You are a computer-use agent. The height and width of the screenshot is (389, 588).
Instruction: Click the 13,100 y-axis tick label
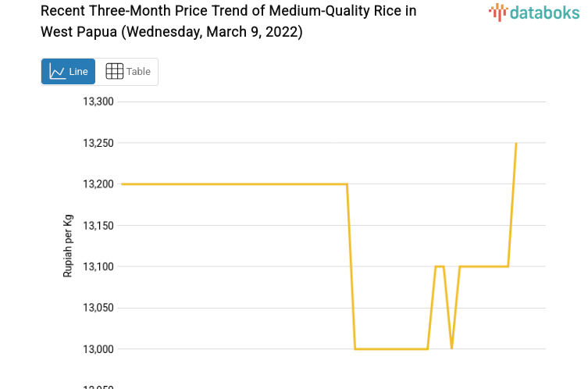[98, 266]
